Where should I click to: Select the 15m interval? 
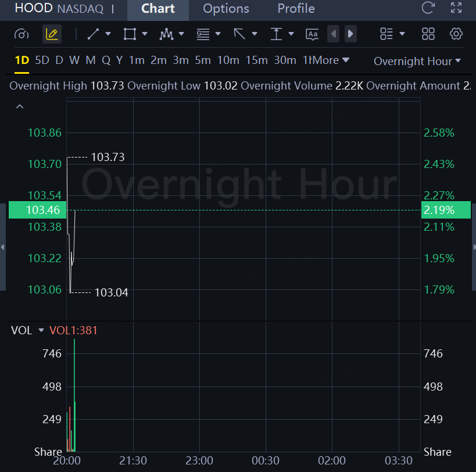[x=256, y=60]
